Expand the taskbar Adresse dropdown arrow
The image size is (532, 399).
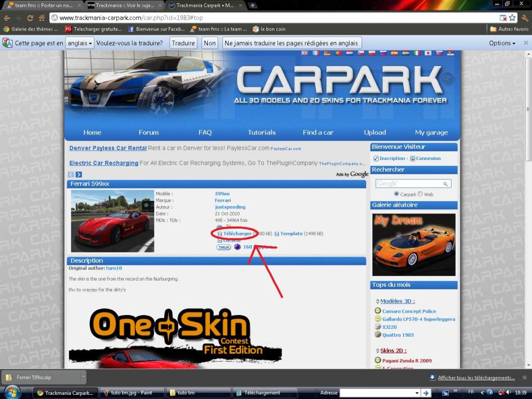pos(417,393)
